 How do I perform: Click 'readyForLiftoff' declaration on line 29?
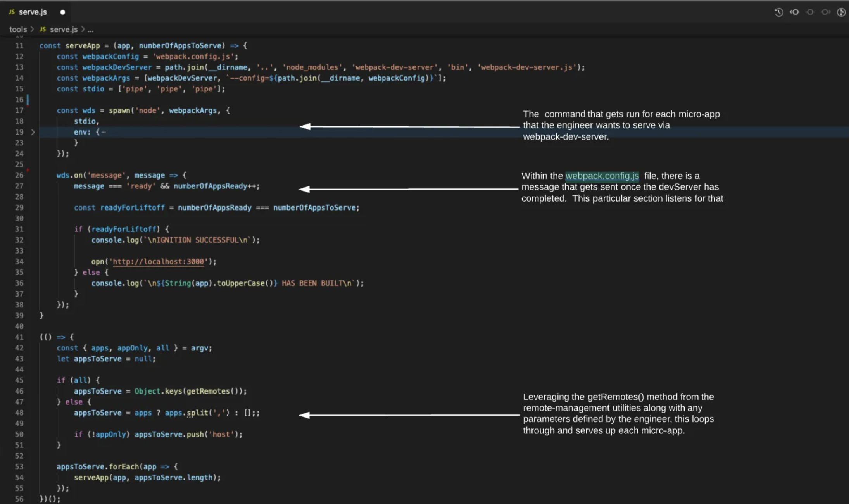click(x=132, y=208)
